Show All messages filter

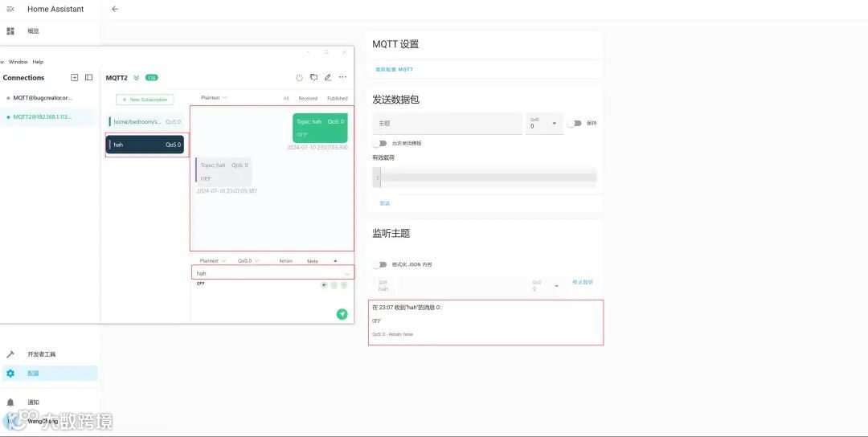(286, 99)
